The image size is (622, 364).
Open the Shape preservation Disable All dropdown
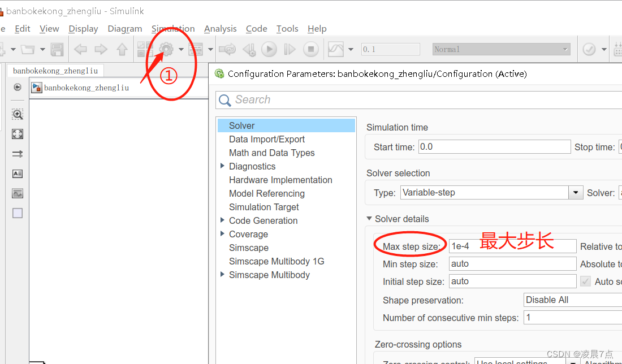573,300
